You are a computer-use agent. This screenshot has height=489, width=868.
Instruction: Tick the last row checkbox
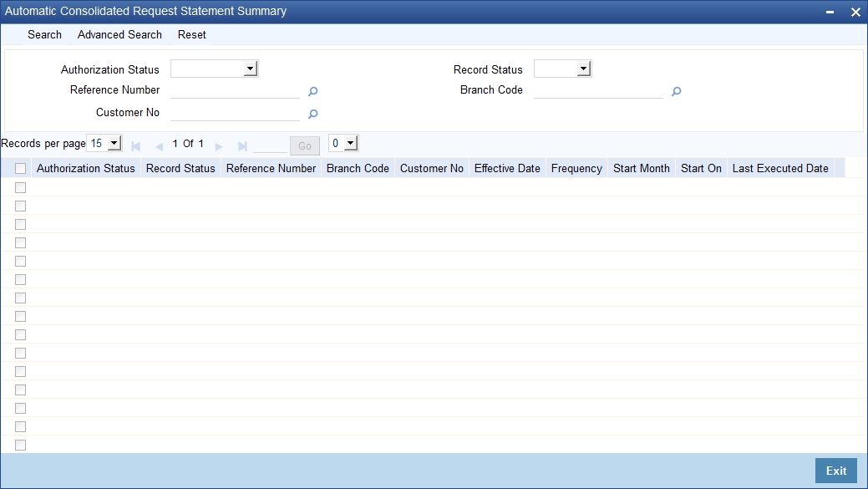tap(21, 445)
